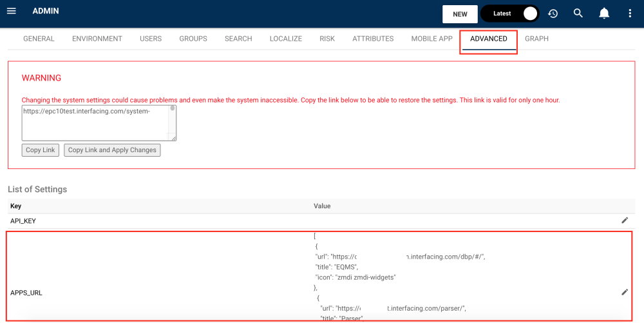This screenshot has width=644, height=323.
Task: Edit the APPS_URL setting with pencil icon
Action: pos(625,292)
